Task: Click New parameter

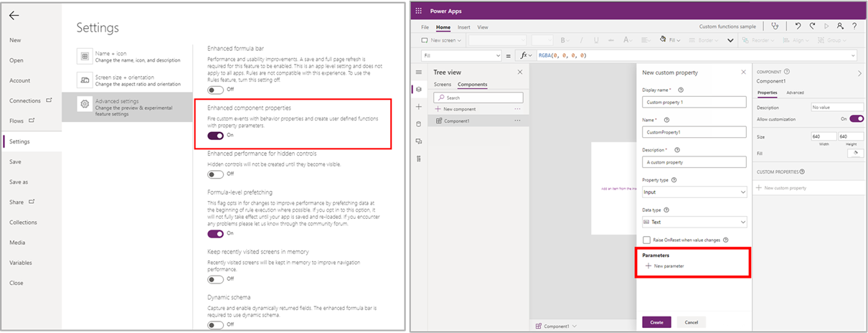Action: [x=665, y=266]
